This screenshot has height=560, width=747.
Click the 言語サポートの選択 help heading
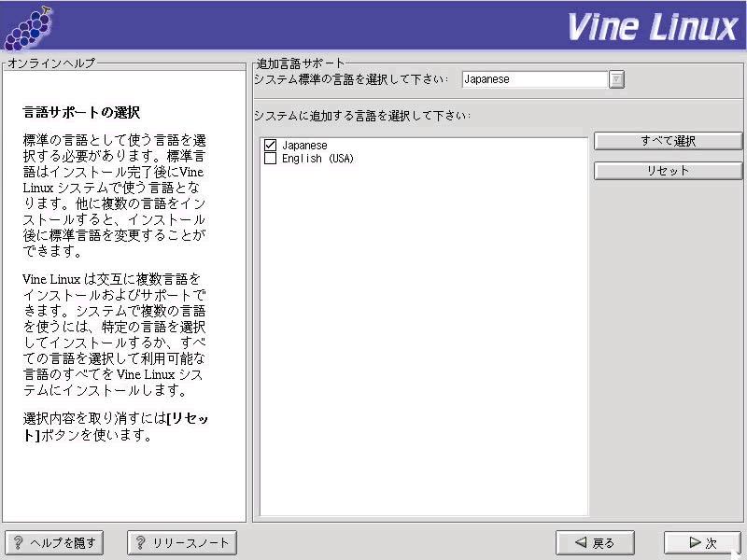point(81,112)
